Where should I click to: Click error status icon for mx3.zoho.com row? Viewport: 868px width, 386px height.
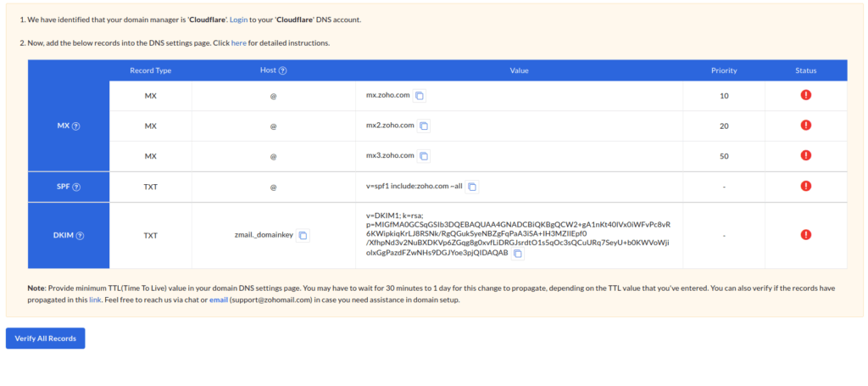click(x=805, y=156)
